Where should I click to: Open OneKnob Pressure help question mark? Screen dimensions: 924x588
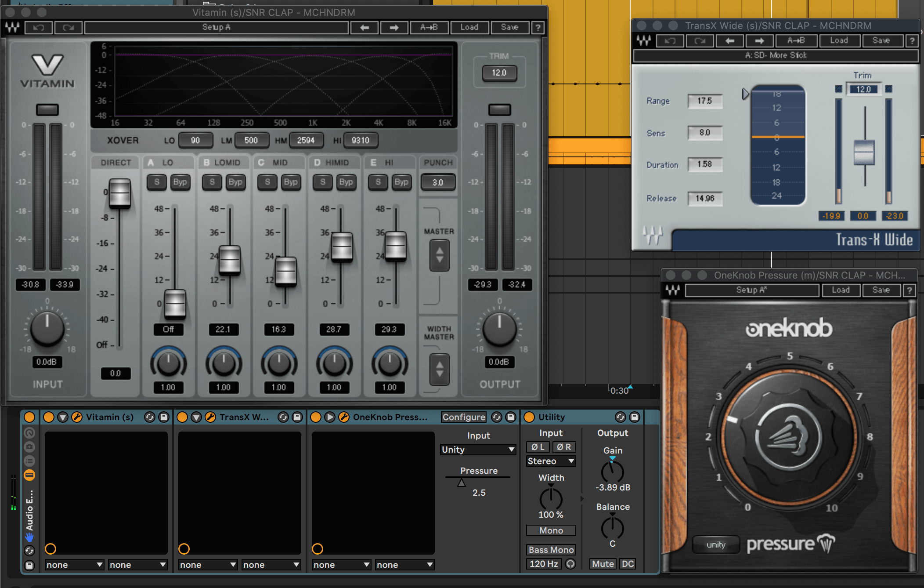pyautogui.click(x=910, y=290)
